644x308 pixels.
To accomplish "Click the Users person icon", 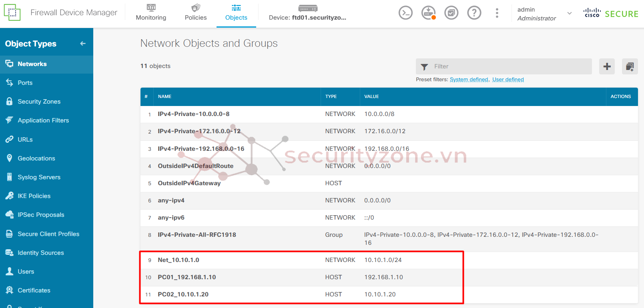I will pos(9,271).
